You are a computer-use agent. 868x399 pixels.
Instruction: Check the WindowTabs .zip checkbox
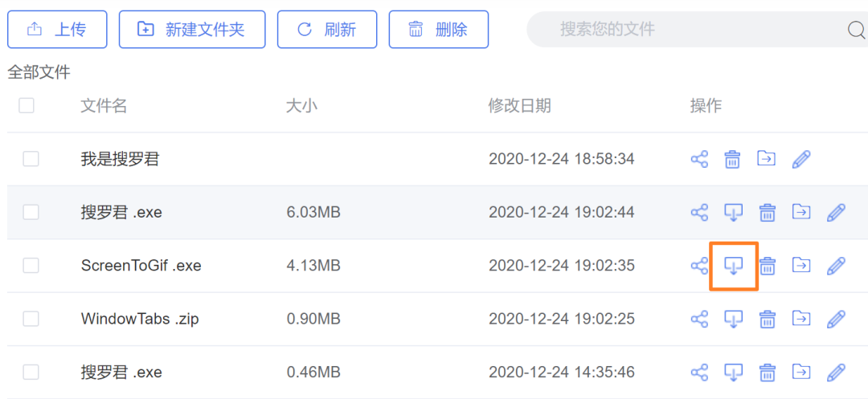pos(31,318)
